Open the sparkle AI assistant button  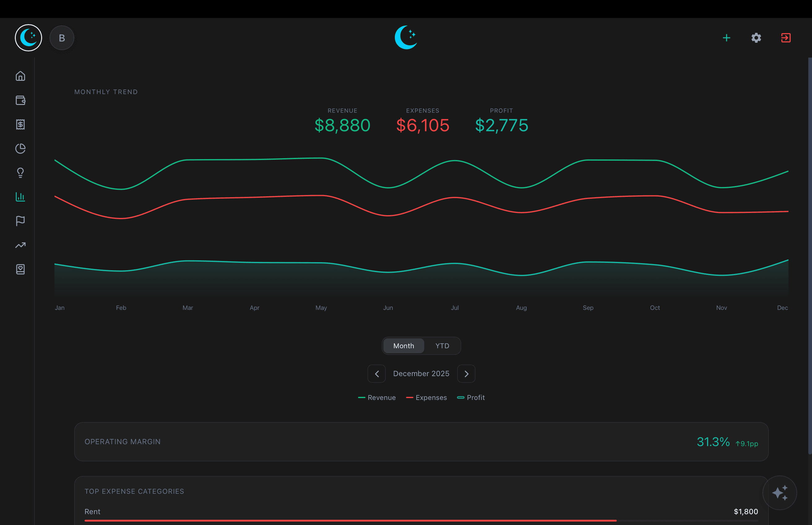pos(779,492)
